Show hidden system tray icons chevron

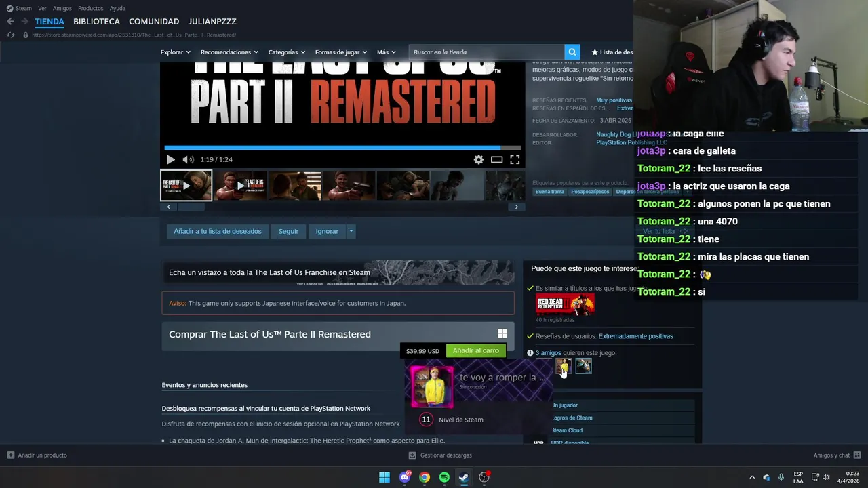coord(751,477)
